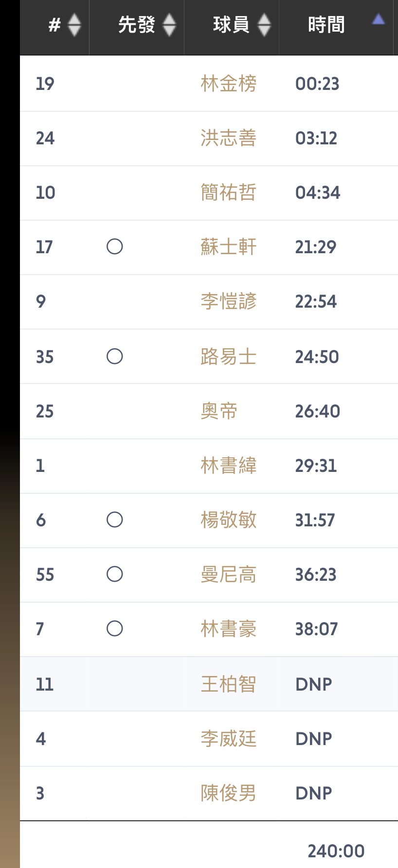The image size is (398, 868).
Task: Open player 陳俊男's profile link
Action: 228,793
